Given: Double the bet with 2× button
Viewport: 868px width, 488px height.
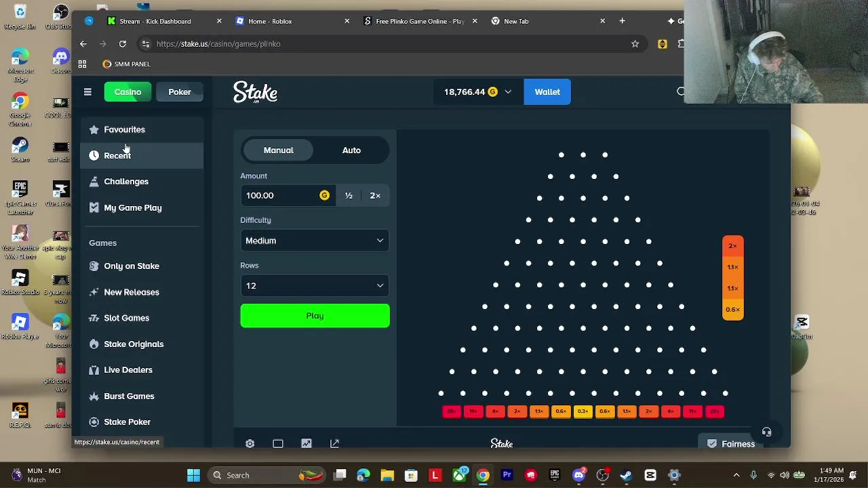Looking at the screenshot, I should 375,195.
